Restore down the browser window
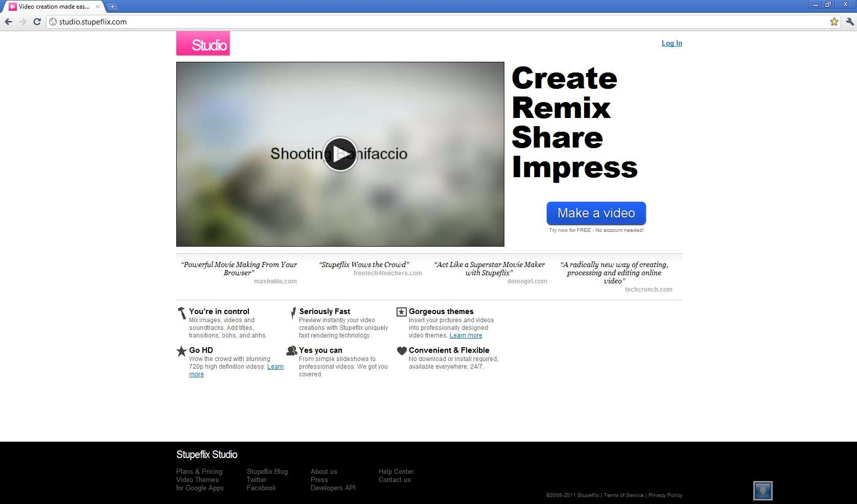857x504 pixels. pyautogui.click(x=828, y=4)
